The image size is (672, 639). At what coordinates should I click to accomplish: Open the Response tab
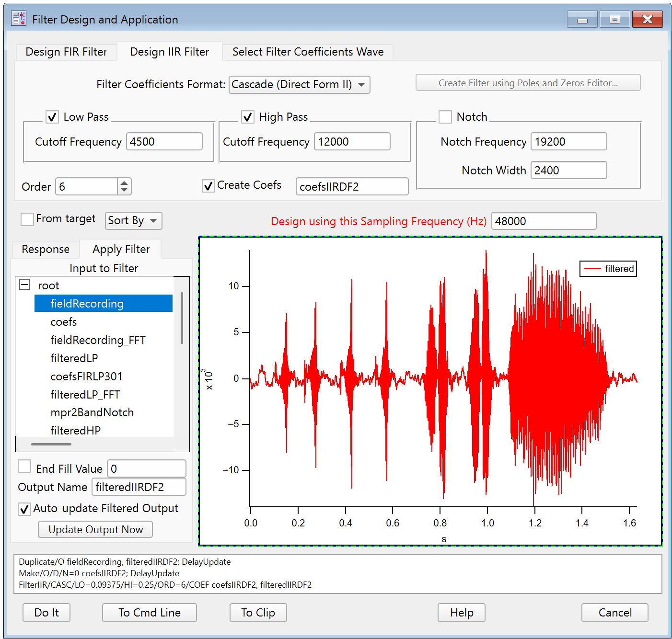click(46, 249)
